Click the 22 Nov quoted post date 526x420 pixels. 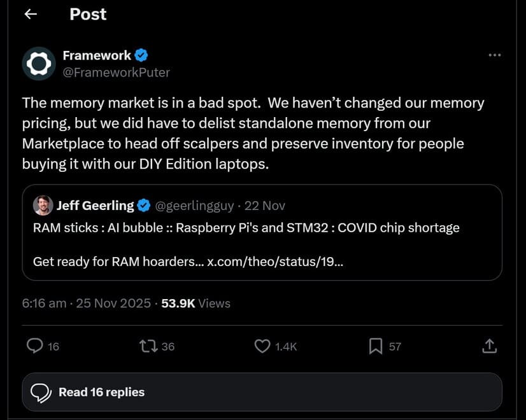(x=265, y=206)
